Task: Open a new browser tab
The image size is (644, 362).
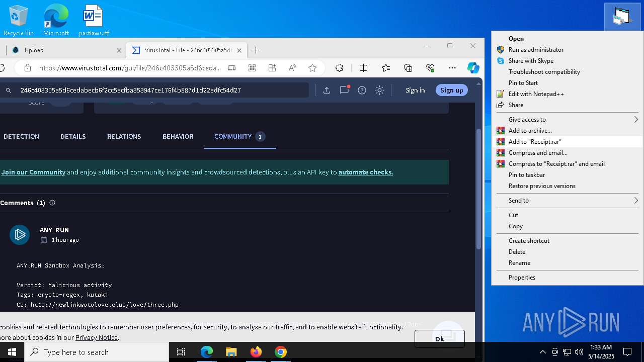Action: (x=256, y=50)
